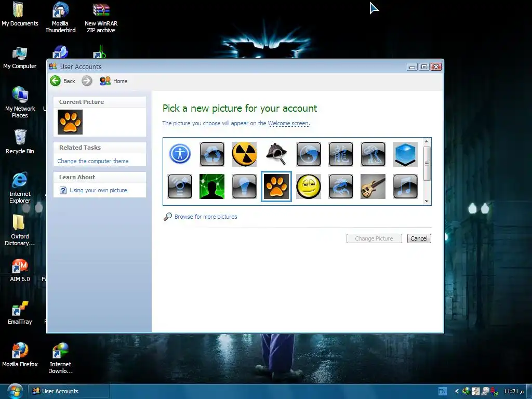Open My Network Places icon
This screenshot has width=532, height=399.
[x=20, y=102]
